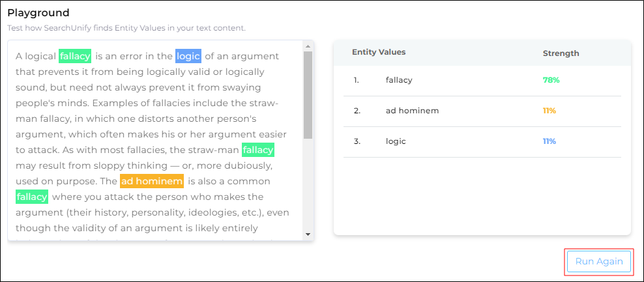Image resolution: width=644 pixels, height=282 pixels.
Task: Click the Run Again button
Action: click(x=598, y=261)
